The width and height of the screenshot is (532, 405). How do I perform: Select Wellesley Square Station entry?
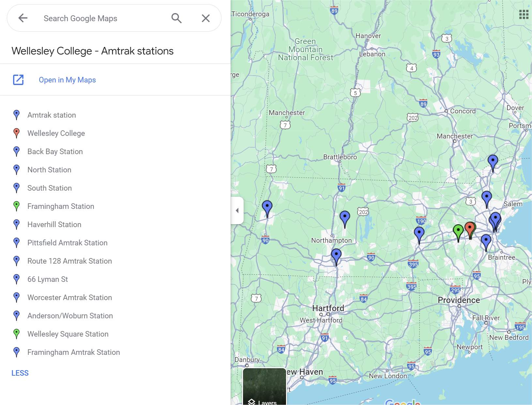point(68,334)
